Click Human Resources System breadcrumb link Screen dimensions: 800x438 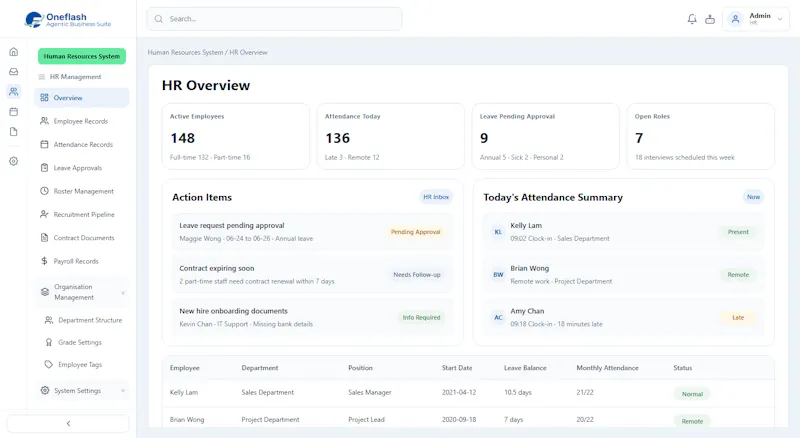(185, 52)
